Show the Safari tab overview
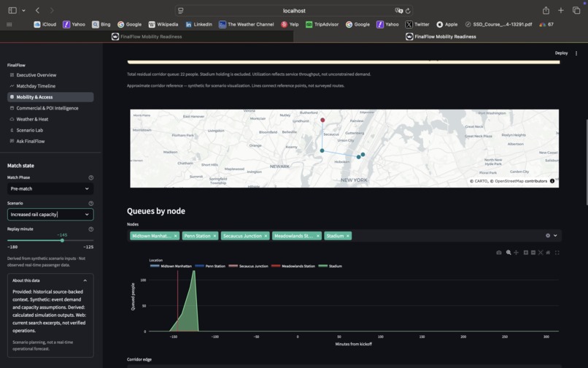588x368 pixels. (x=576, y=10)
